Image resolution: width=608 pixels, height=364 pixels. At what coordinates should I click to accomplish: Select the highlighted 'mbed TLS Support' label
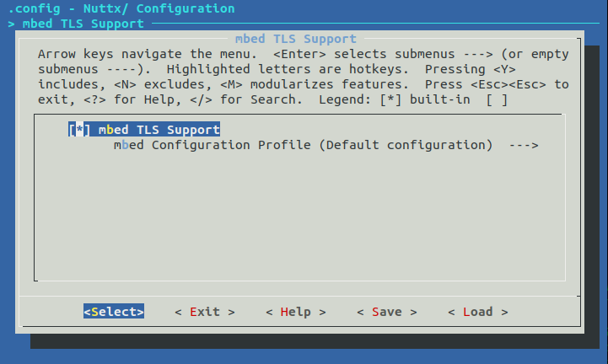click(x=159, y=130)
